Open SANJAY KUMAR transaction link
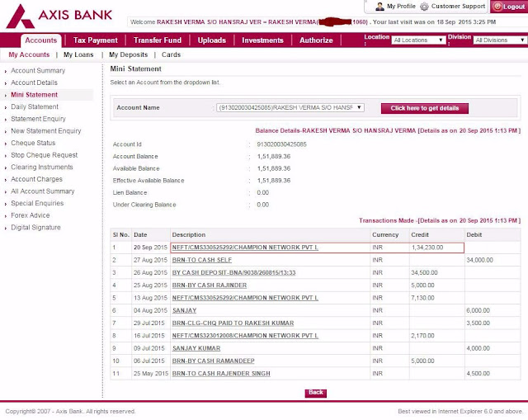The width and height of the screenshot is (528, 420). pyautogui.click(x=196, y=348)
